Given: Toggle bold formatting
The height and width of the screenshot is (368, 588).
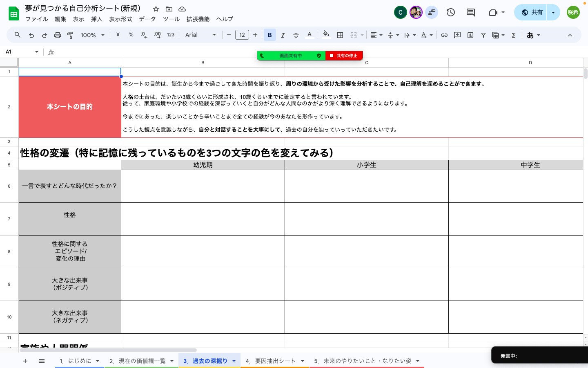Looking at the screenshot, I should pyautogui.click(x=269, y=35).
